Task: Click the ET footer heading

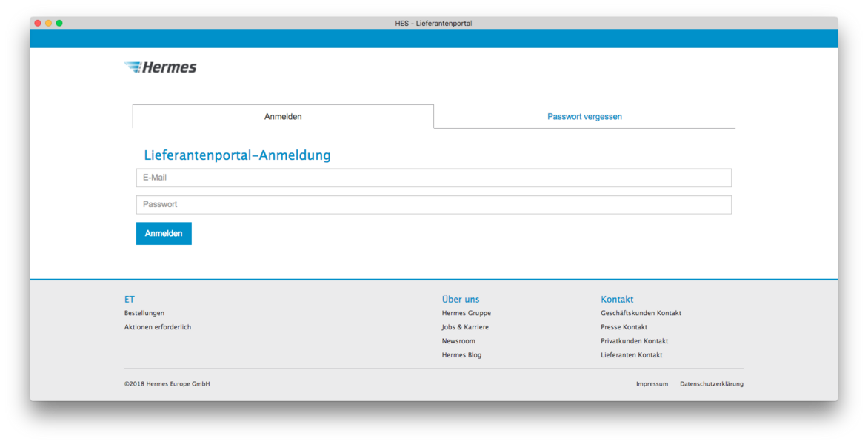Action: (130, 299)
